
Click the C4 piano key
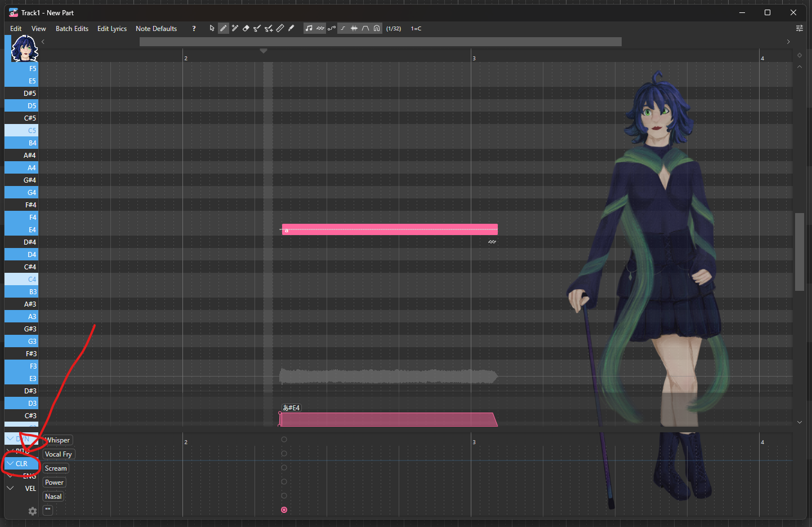pyautogui.click(x=21, y=279)
